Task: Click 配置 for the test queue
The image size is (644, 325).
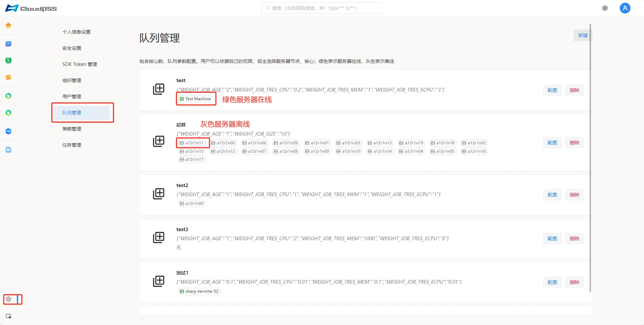Action: tap(552, 90)
